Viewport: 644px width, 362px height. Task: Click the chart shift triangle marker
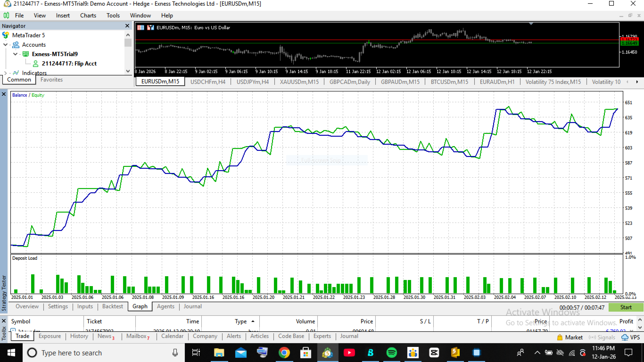[x=531, y=24]
